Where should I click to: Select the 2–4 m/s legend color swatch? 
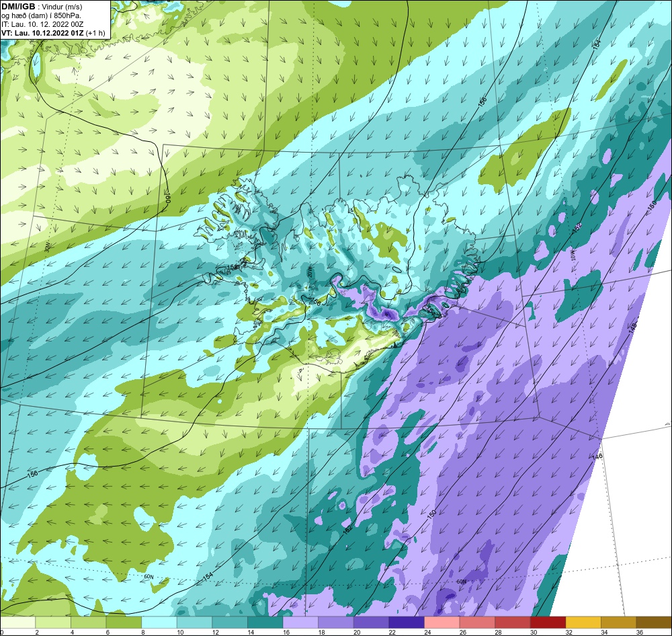53,622
